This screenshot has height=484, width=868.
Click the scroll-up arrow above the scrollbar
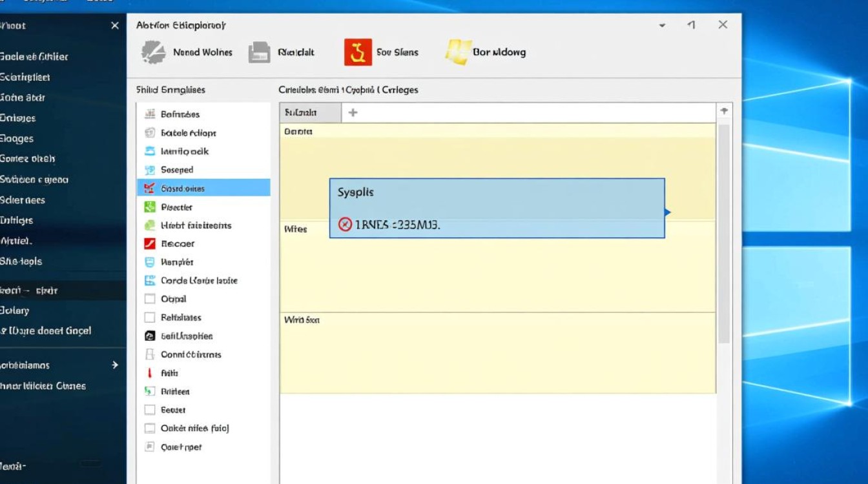pyautogui.click(x=724, y=112)
